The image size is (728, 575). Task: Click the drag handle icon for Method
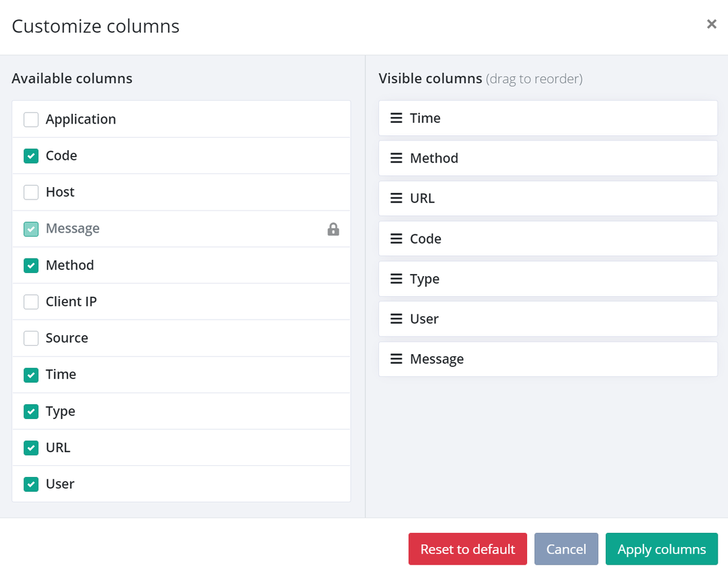396,159
